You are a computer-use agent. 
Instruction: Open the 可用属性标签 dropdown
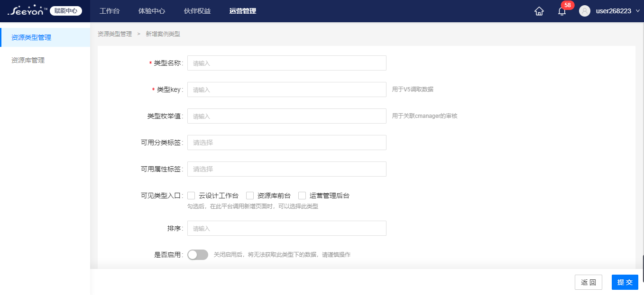click(x=287, y=169)
